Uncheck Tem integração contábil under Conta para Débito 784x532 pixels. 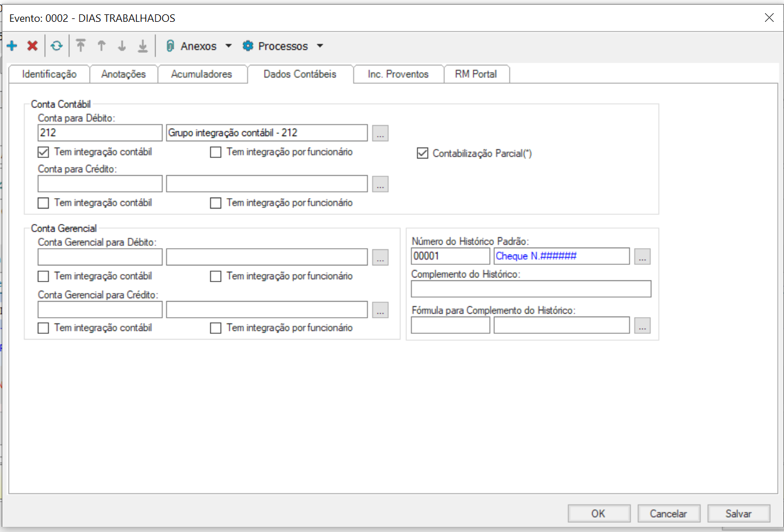(x=43, y=152)
